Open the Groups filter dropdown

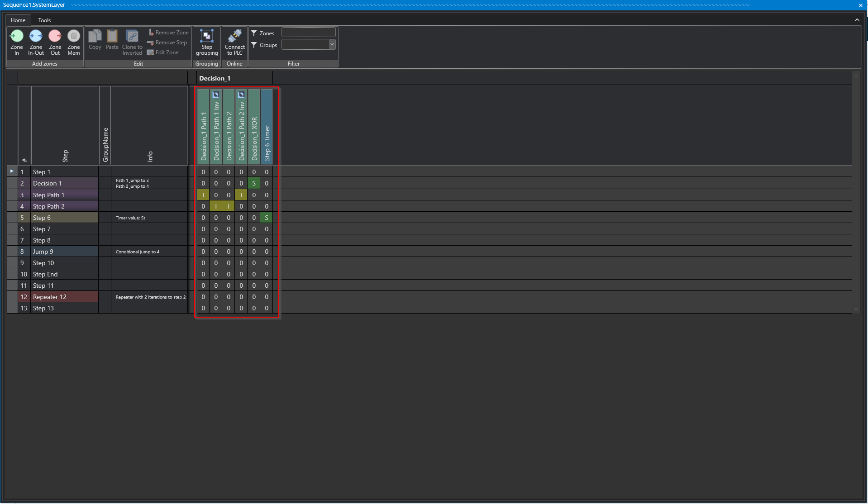(332, 44)
